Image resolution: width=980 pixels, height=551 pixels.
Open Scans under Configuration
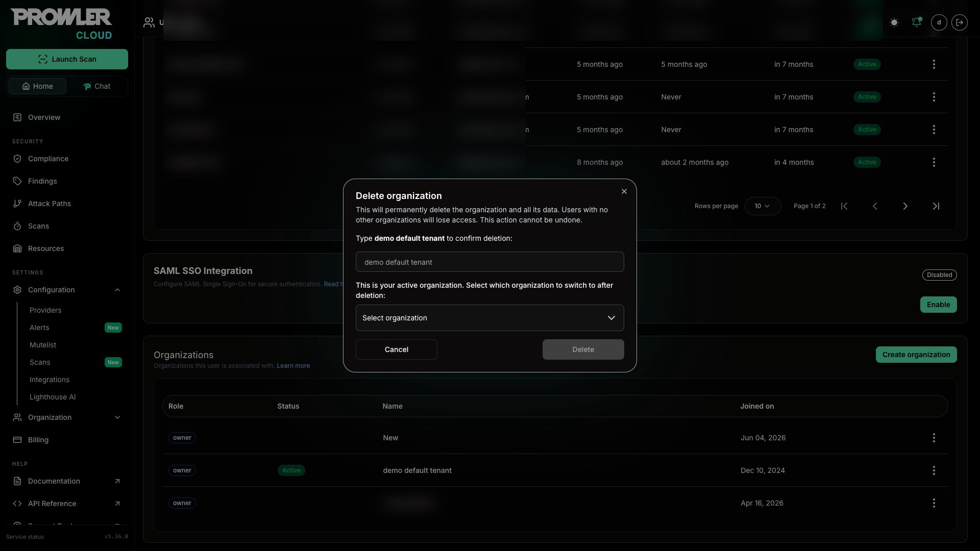[40, 362]
